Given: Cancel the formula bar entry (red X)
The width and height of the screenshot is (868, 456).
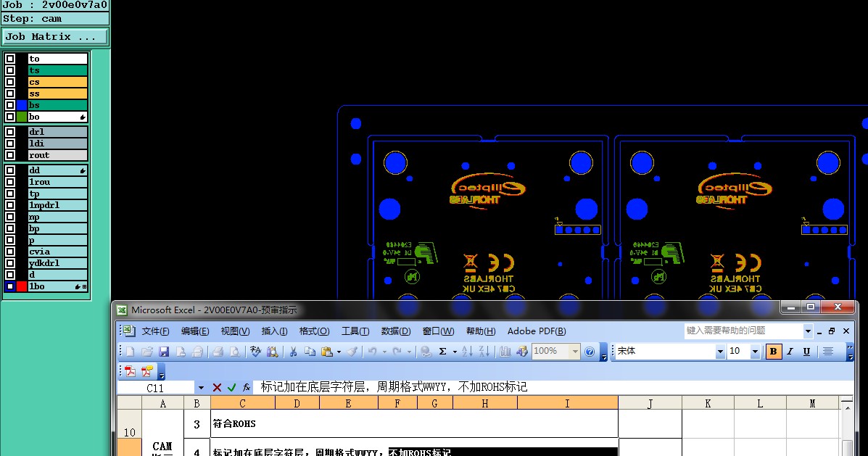Looking at the screenshot, I should coord(217,388).
